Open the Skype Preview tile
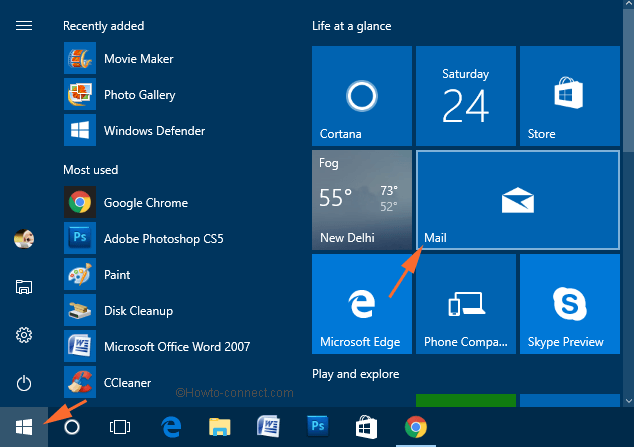634x447 pixels. (x=570, y=304)
